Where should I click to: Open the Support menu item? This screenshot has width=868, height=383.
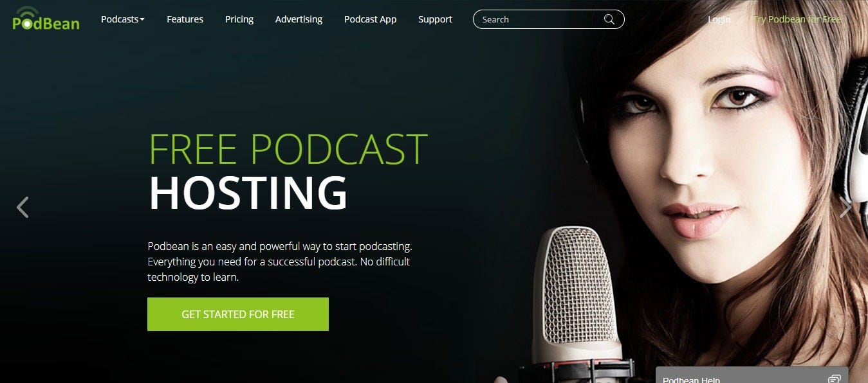tap(435, 19)
